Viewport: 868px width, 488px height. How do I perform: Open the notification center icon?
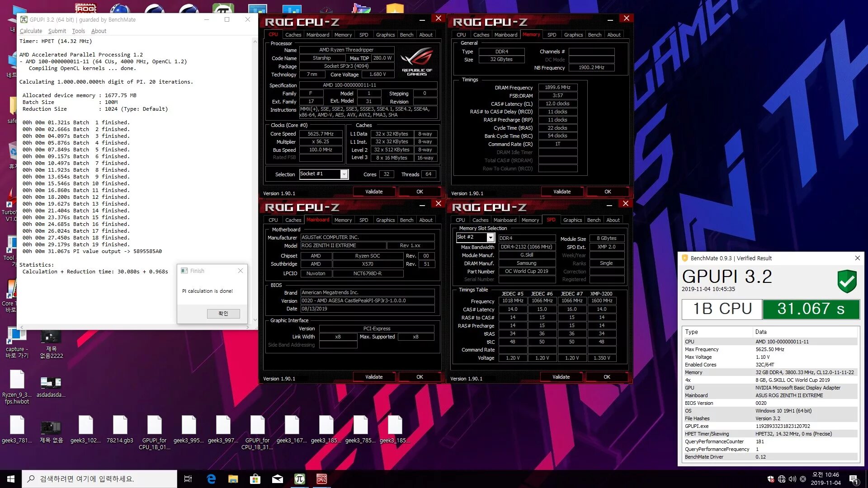(x=854, y=479)
